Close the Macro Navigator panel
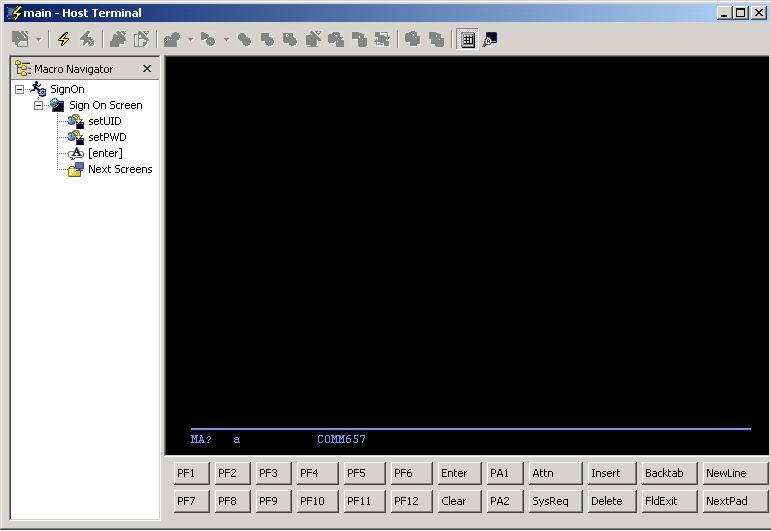Image resolution: width=771 pixels, height=531 pixels. [x=147, y=69]
